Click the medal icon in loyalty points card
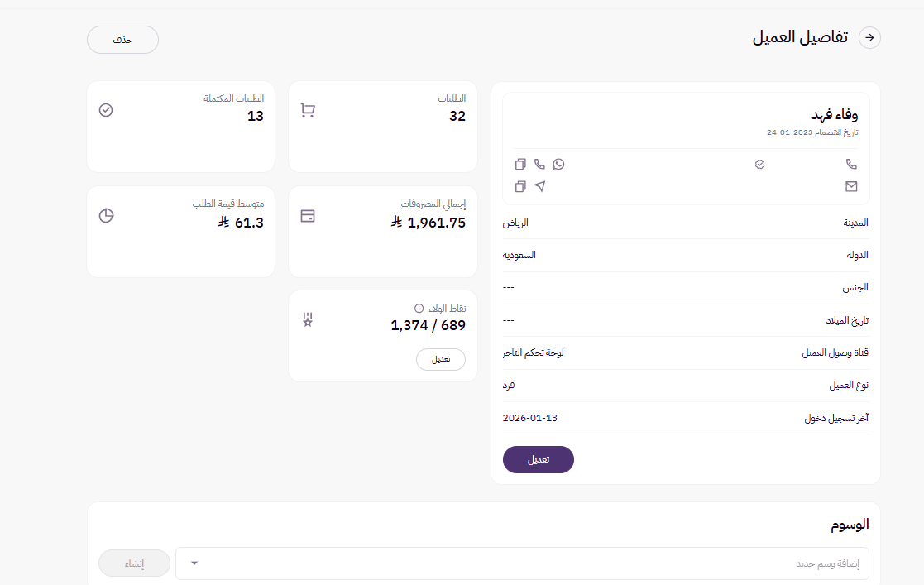 click(308, 319)
